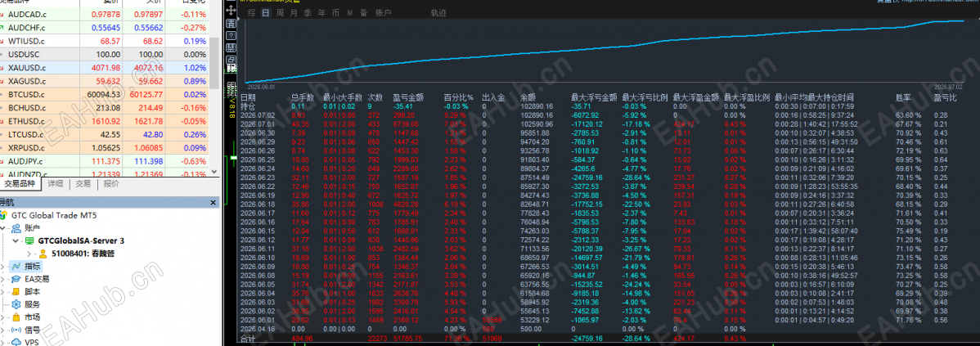The height and width of the screenshot is (346, 980).
Task: Expand the 51008401 account node
Action: coord(29,254)
